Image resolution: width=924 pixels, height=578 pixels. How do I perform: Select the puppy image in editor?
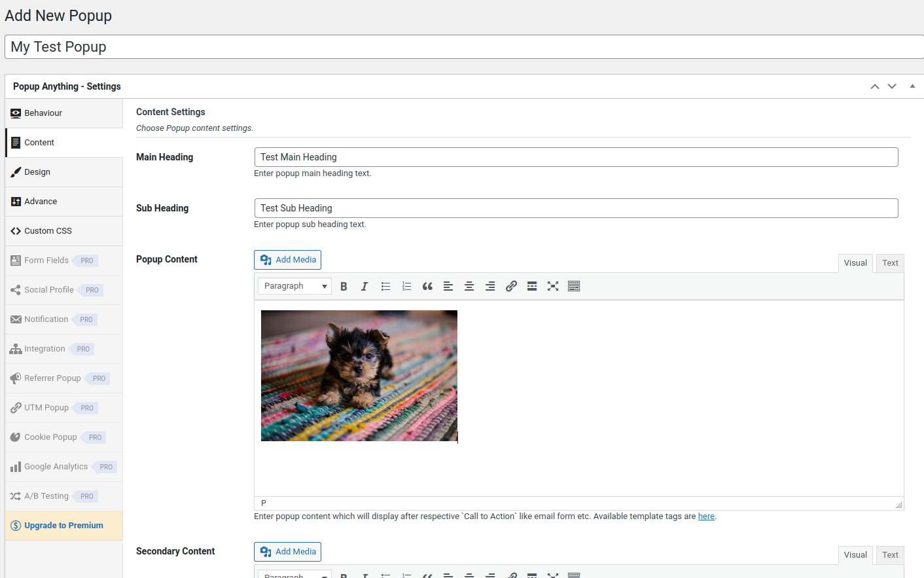coord(359,376)
